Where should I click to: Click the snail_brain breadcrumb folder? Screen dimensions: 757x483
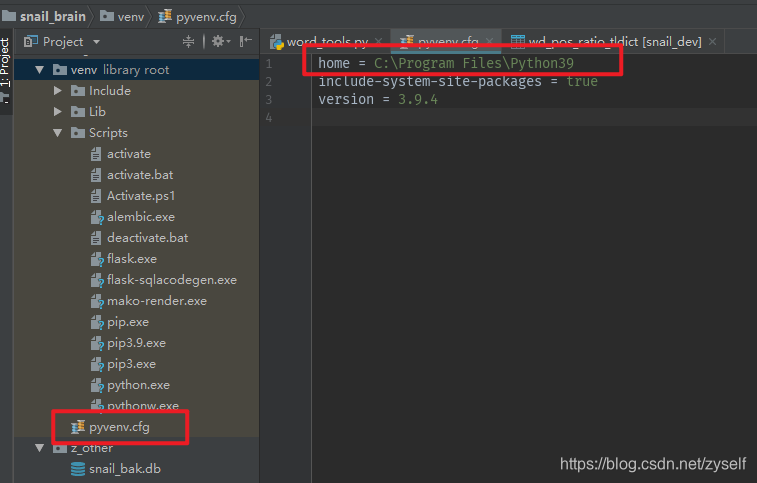point(44,16)
